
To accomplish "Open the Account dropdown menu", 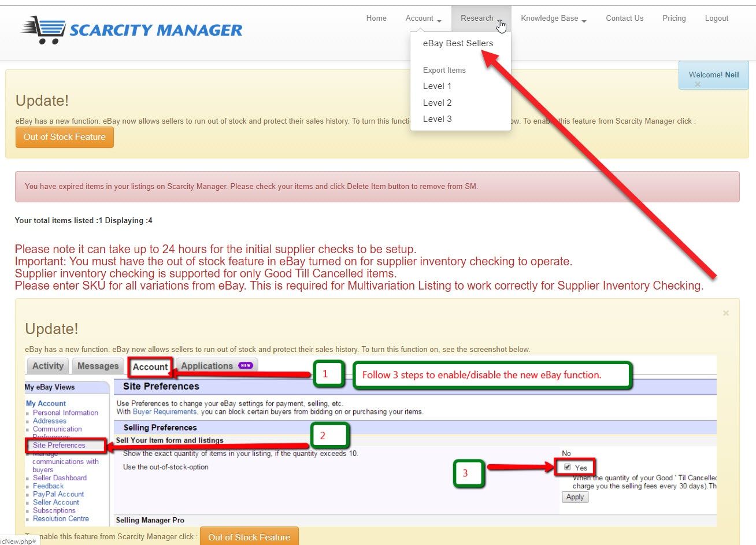I will 423,18.
